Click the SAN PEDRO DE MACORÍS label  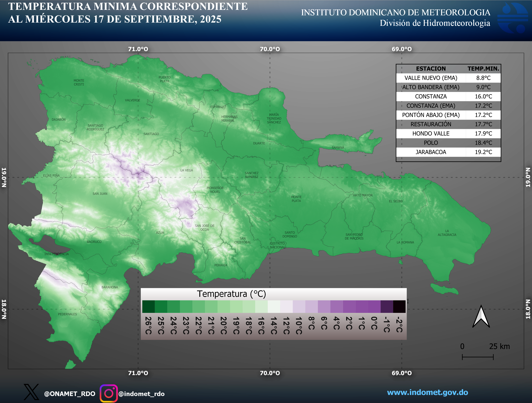tap(354, 236)
